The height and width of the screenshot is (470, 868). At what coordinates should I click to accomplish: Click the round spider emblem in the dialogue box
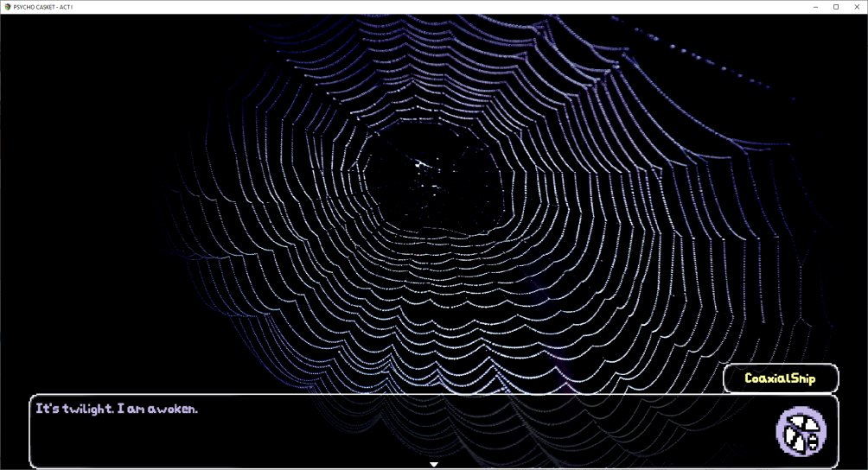point(801,431)
